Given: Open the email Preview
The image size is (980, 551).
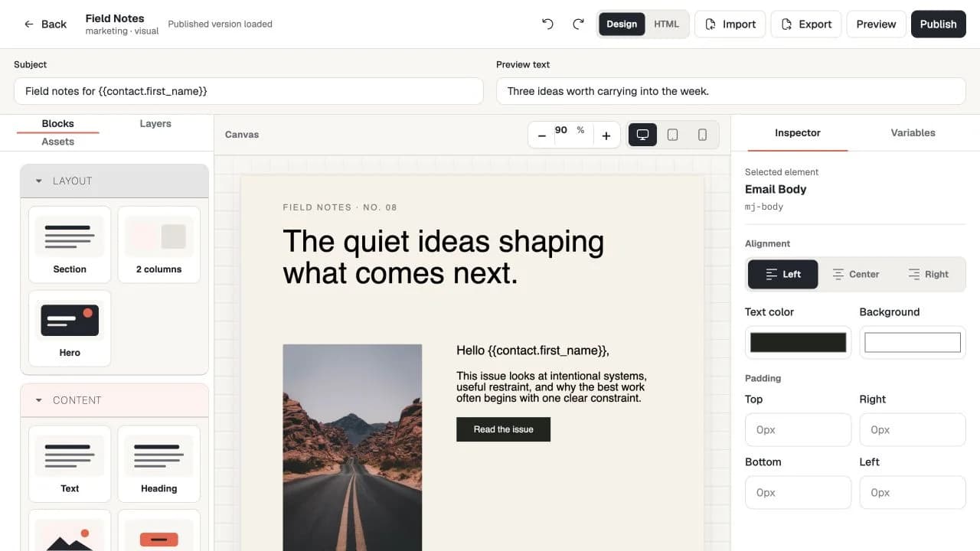Looking at the screenshot, I should tap(876, 24).
